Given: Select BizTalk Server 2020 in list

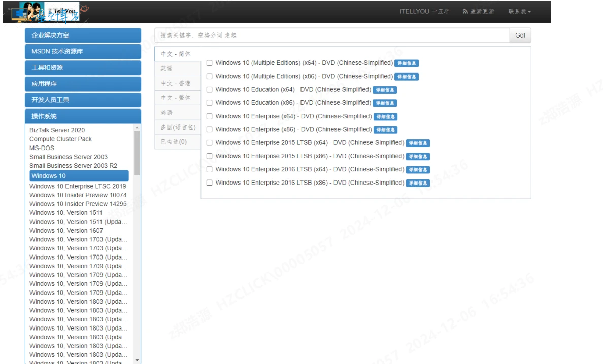Looking at the screenshot, I should click(57, 130).
